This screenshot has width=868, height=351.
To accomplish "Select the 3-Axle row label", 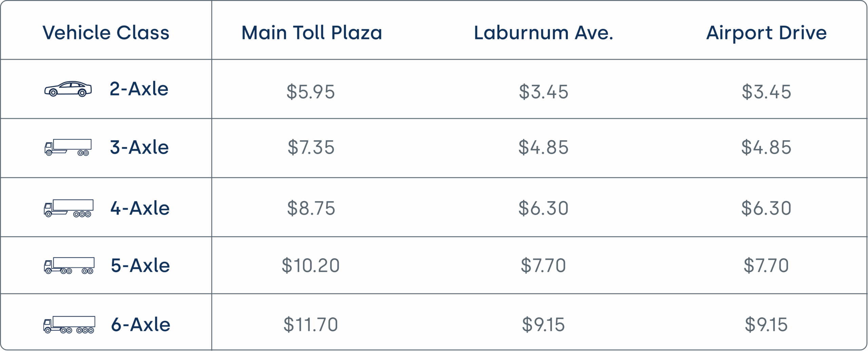I will pyautogui.click(x=139, y=147).
